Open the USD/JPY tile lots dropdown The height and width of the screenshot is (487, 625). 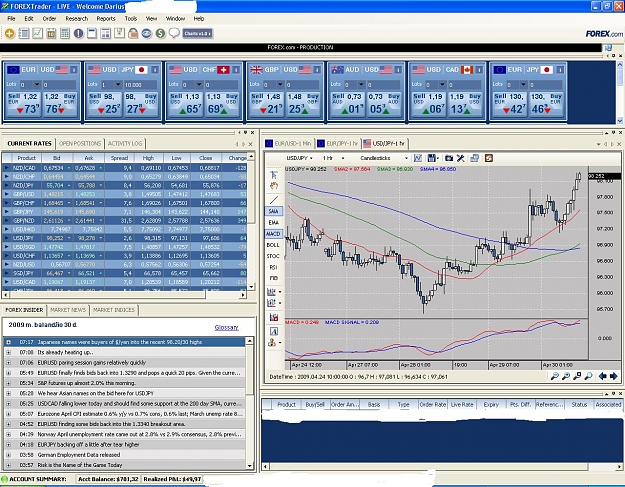coord(118,84)
